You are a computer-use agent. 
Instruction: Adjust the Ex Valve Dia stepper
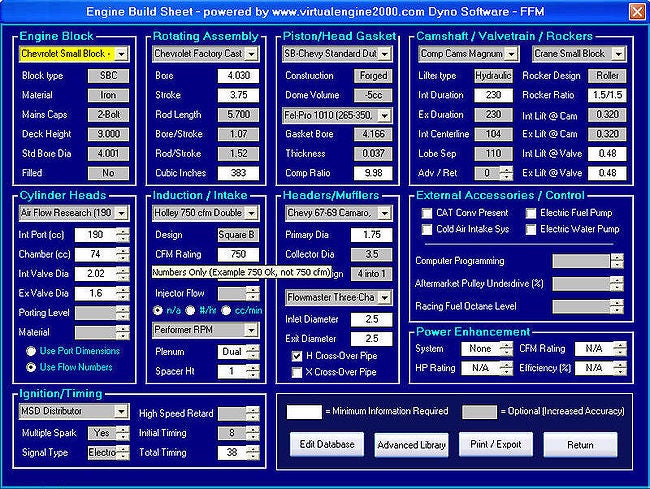(123, 293)
